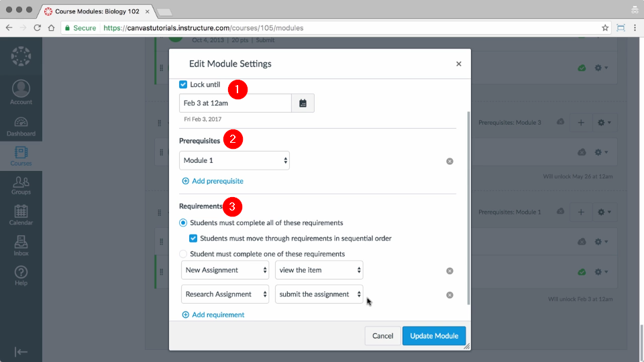Delete the New Assignment requirement row
The height and width of the screenshot is (362, 644).
point(449,271)
